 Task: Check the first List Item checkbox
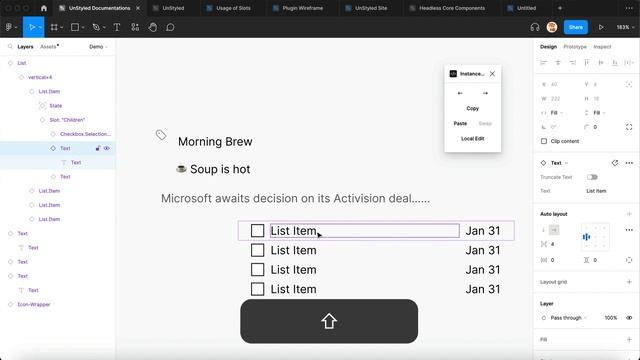(258, 231)
